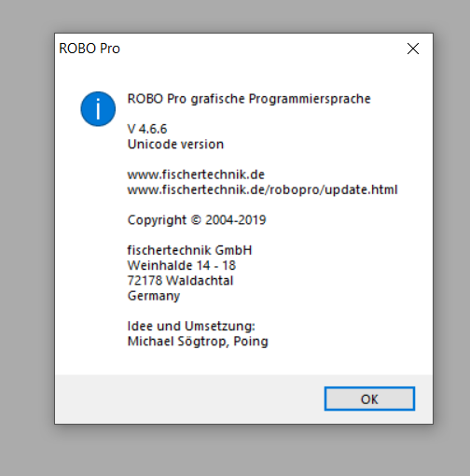Click the Unicode version text line
Image resolution: width=470 pixels, height=476 pixels.
tap(175, 144)
